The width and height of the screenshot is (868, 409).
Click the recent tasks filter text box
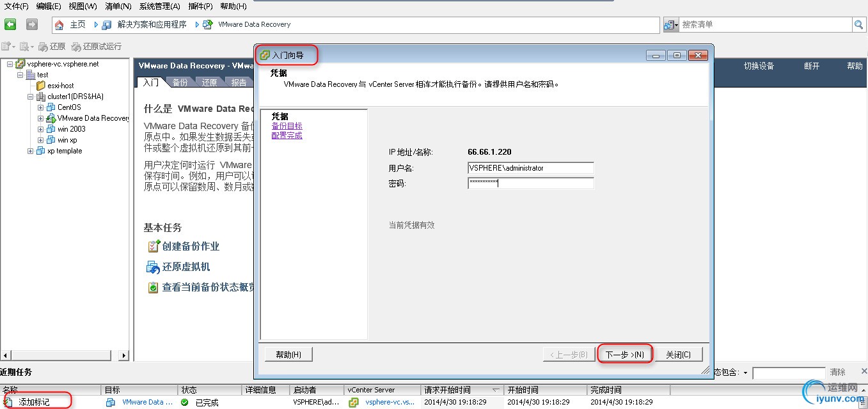coord(789,373)
